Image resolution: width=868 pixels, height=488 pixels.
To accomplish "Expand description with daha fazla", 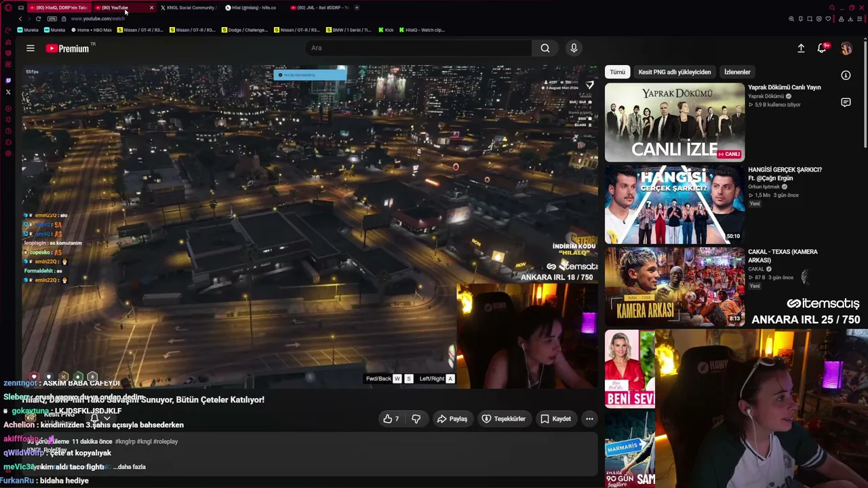I will click(x=130, y=467).
